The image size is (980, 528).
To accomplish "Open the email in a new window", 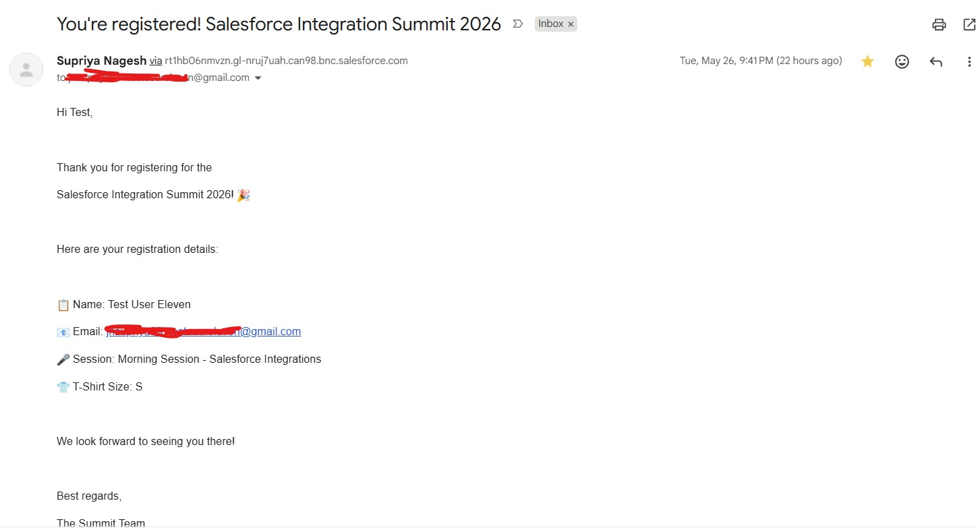I will tap(969, 25).
